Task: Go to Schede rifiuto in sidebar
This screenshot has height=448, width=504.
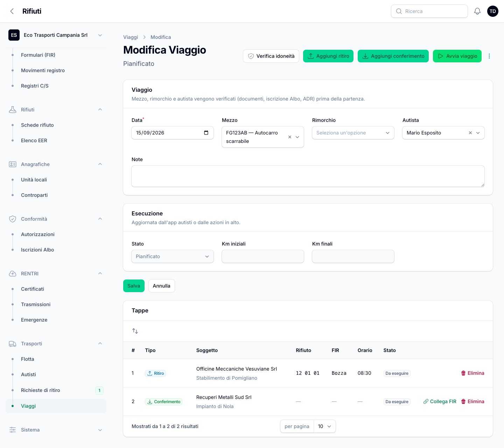Action: pyautogui.click(x=37, y=125)
